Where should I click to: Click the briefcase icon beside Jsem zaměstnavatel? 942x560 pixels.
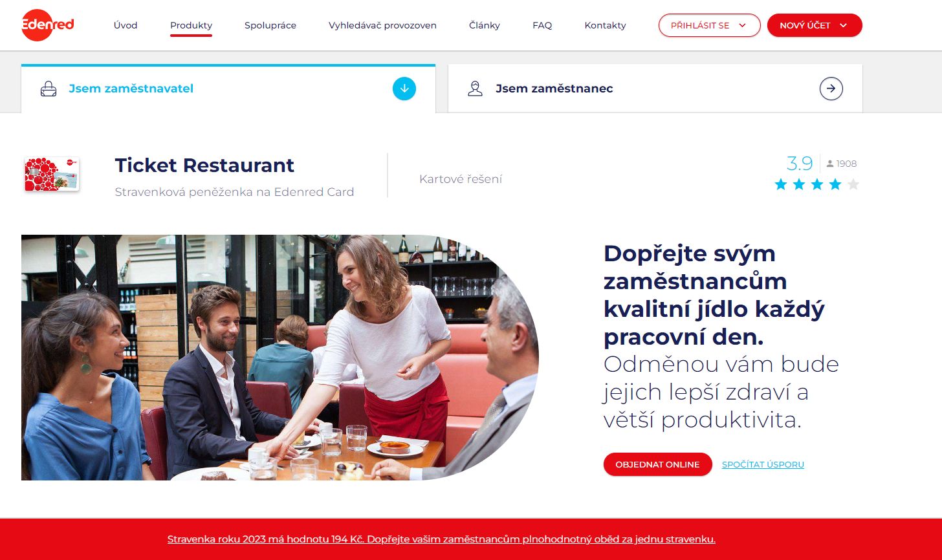tap(49, 89)
